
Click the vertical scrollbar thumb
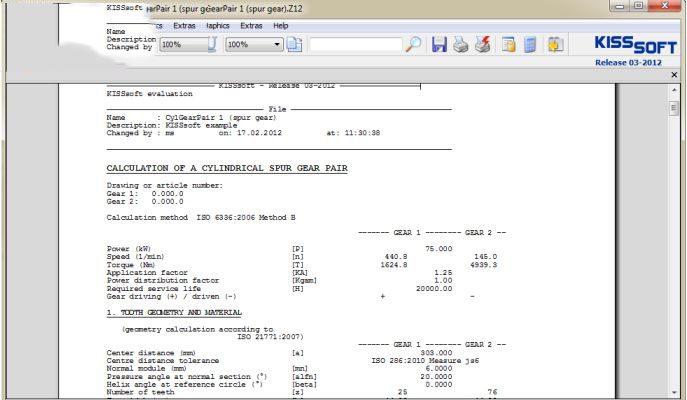(x=674, y=108)
